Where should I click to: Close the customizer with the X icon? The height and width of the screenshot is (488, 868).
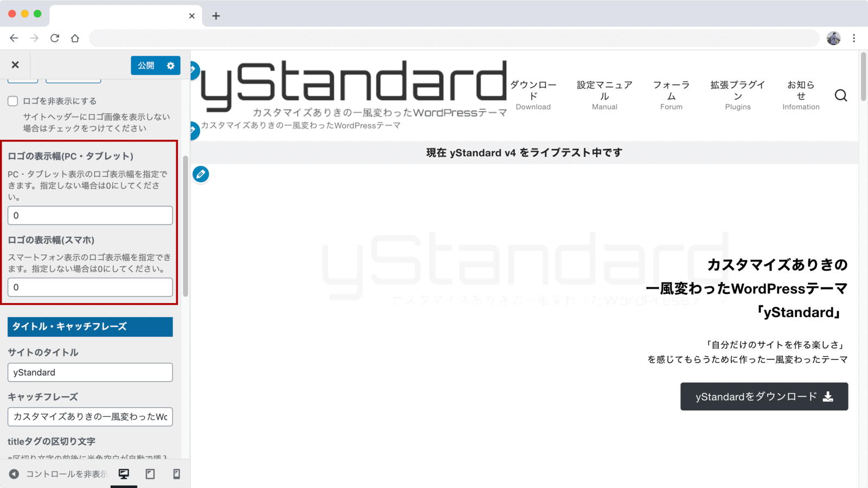click(x=15, y=65)
